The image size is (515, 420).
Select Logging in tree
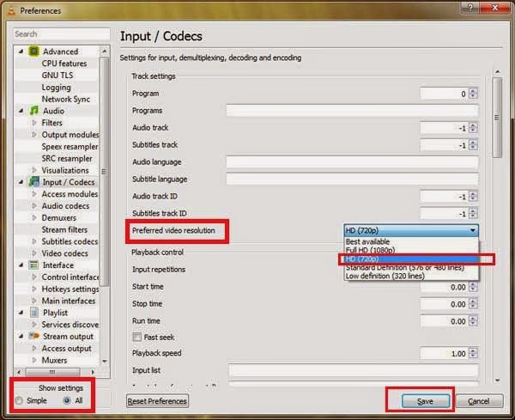tap(56, 88)
